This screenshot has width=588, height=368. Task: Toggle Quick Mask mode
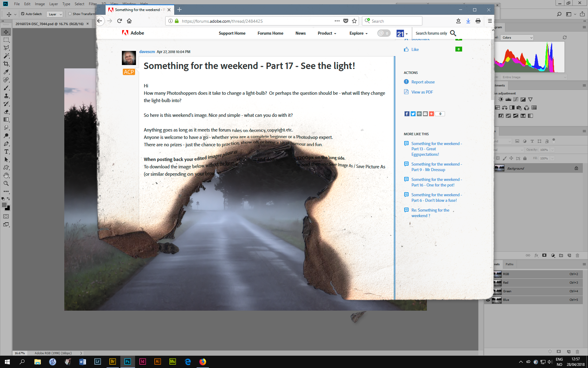pos(6,217)
